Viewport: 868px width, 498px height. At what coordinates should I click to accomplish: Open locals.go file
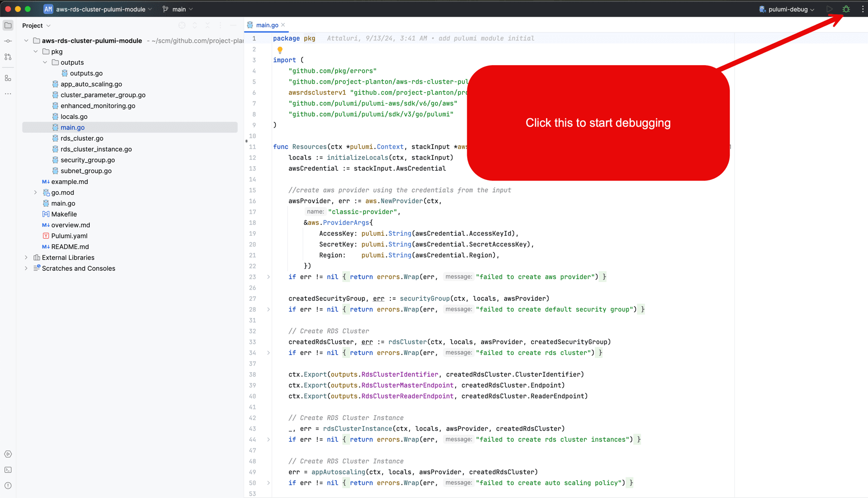point(74,117)
